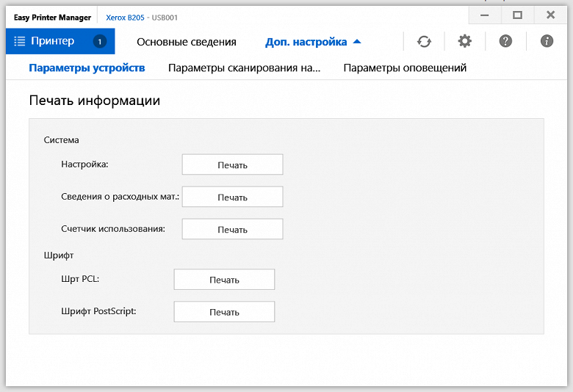The width and height of the screenshot is (573, 392).
Task: Open settings via the gear icon
Action: click(464, 42)
